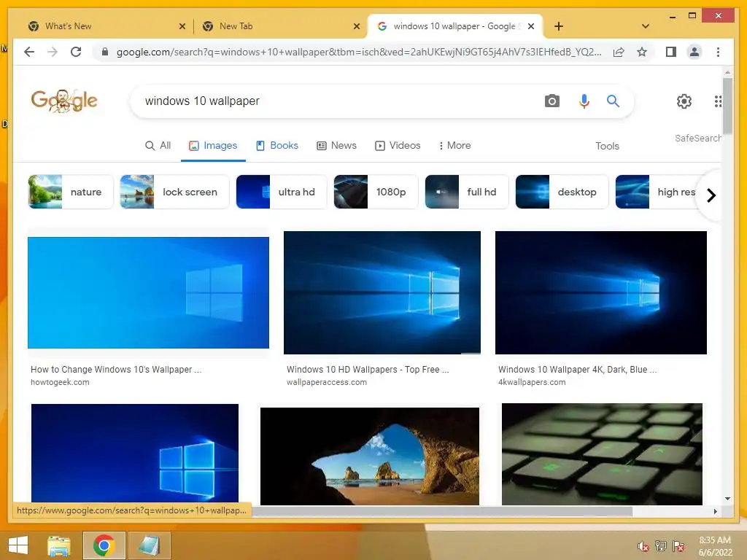The height and width of the screenshot is (560, 747).
Task: Open How to Change Windows 10's Wallpaper link
Action: (x=116, y=370)
